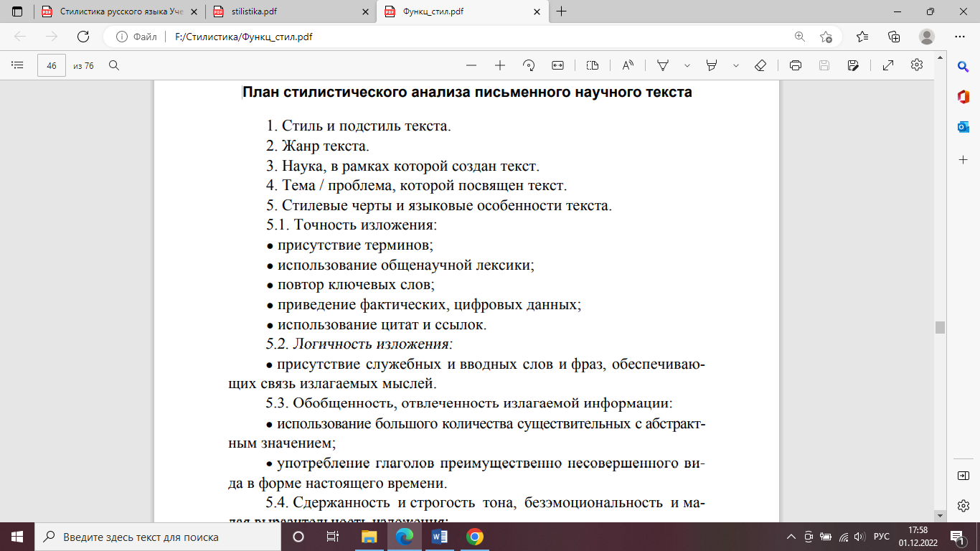Open Outlook in the sidebar
This screenshot has height=551, width=980.
click(963, 127)
